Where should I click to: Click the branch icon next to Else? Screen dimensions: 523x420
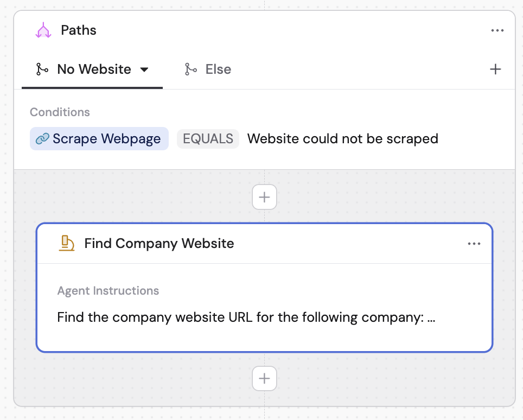point(191,69)
